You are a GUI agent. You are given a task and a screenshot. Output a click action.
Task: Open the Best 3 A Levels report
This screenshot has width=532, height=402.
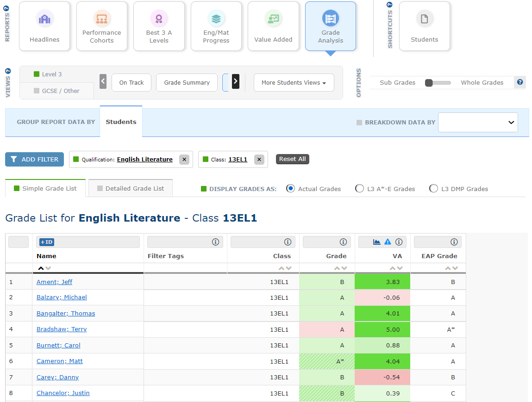[x=159, y=26]
